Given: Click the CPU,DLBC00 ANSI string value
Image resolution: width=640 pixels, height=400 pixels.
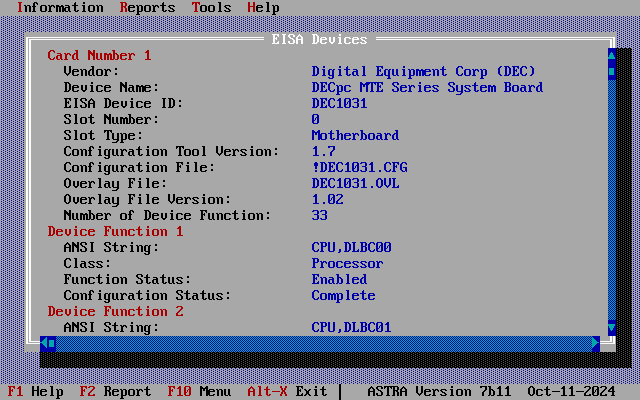Looking at the screenshot, I should pos(351,247).
